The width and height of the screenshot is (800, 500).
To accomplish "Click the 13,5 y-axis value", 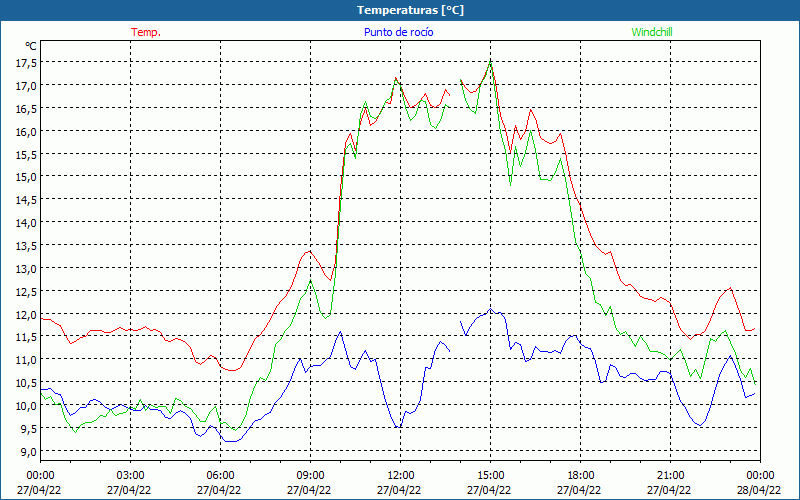I will click(x=27, y=246).
